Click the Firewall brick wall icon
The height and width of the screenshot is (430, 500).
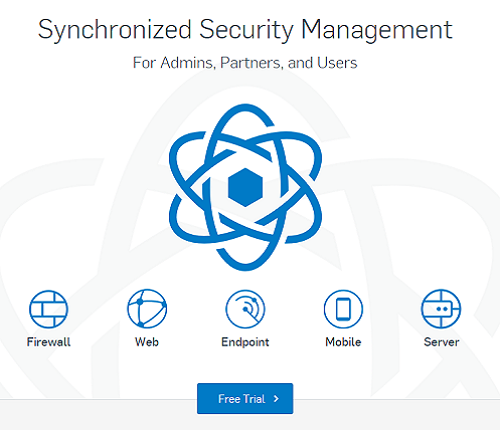point(49,309)
